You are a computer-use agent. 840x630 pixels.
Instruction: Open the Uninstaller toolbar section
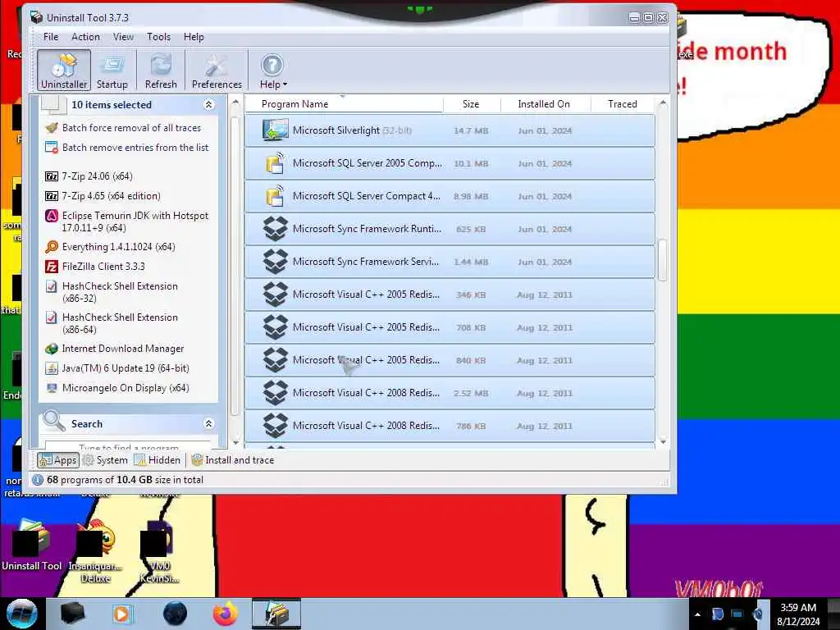tap(64, 71)
